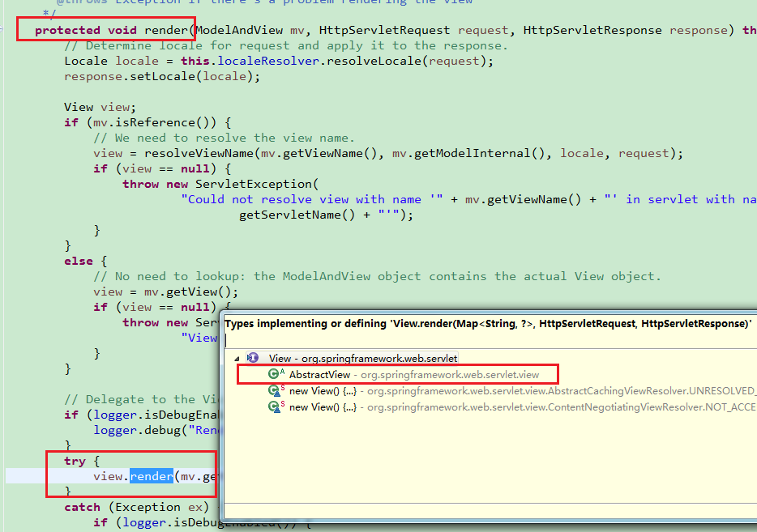Click the '// Determine locale for request' comment

(x=286, y=46)
